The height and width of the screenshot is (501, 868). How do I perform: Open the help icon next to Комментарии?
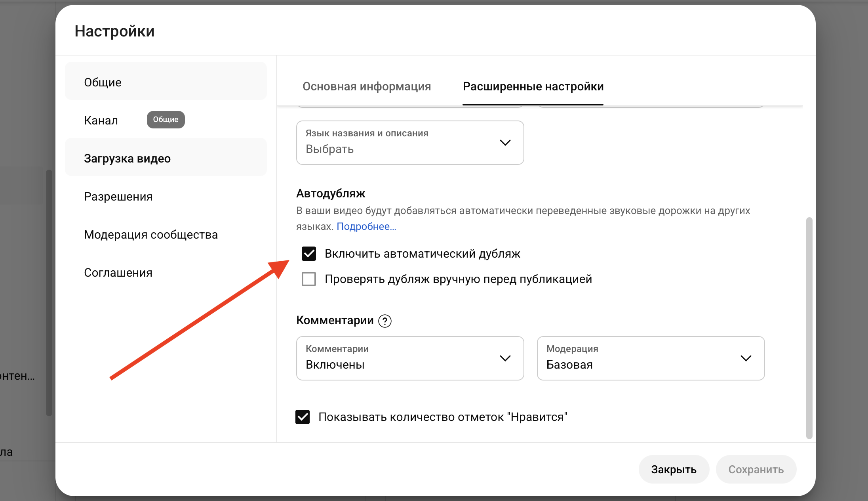[385, 321]
